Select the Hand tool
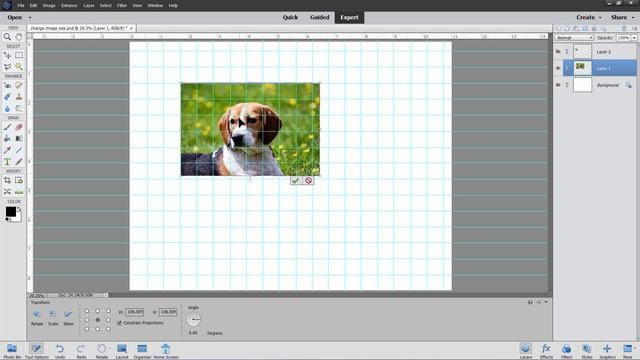Image resolution: width=640 pixels, height=360 pixels. point(19,37)
